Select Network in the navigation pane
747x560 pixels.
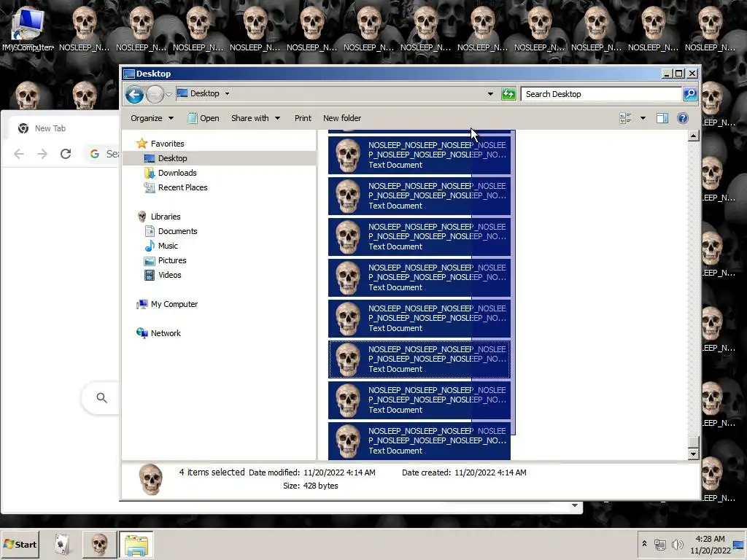tap(166, 333)
